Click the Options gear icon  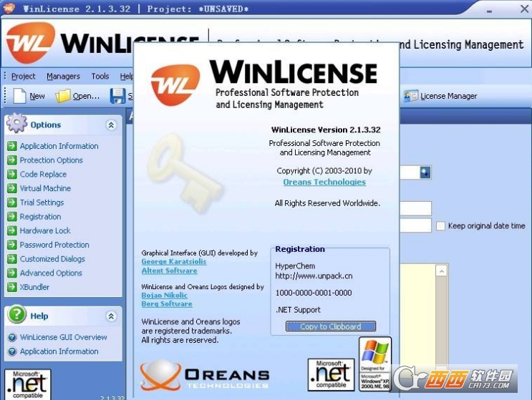pyautogui.click(x=16, y=123)
